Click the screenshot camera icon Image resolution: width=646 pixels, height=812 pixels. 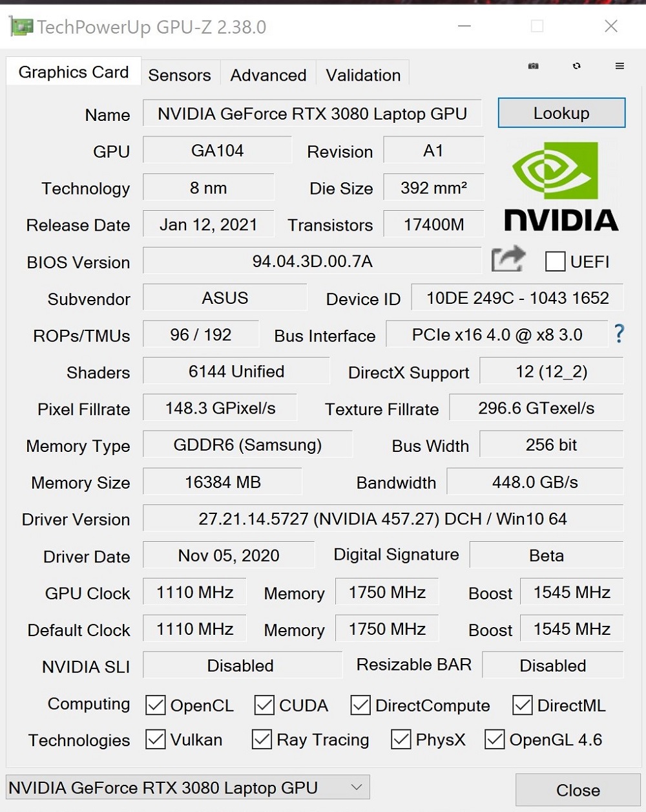533,66
